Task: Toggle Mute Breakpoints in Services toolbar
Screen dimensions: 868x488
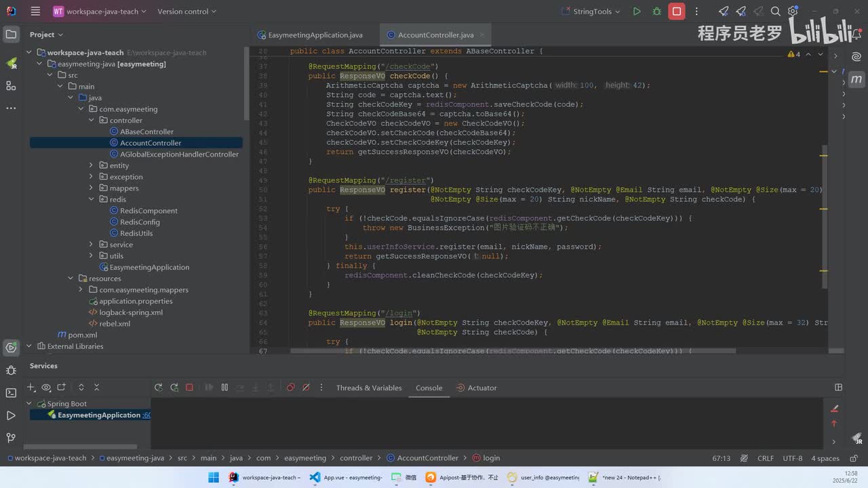Action: [306, 388]
